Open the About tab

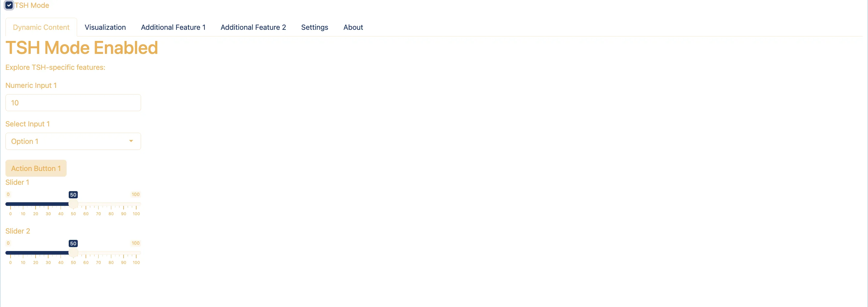pyautogui.click(x=353, y=27)
